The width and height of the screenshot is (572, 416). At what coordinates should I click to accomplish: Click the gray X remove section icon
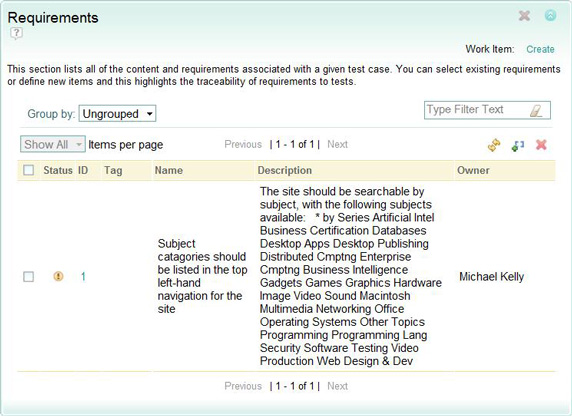coord(524,16)
